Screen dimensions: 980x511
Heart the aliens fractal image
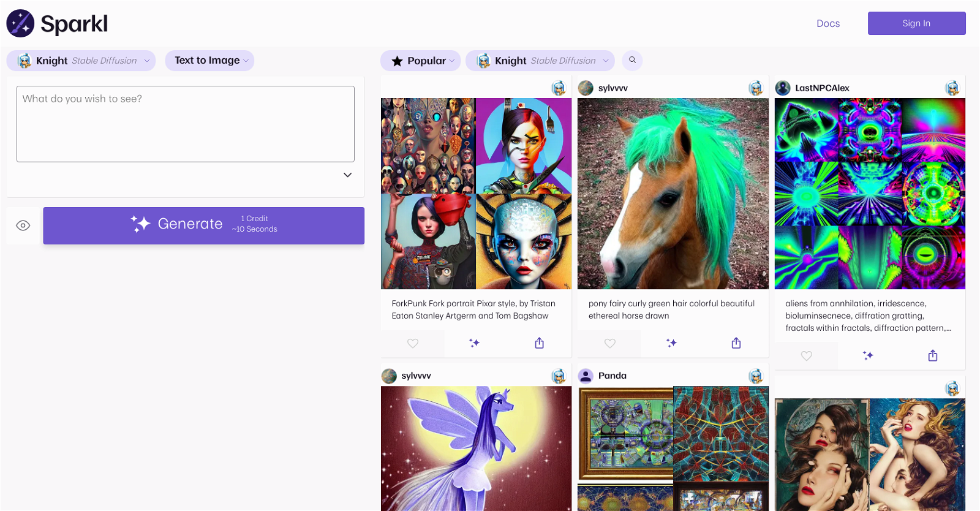(x=806, y=355)
